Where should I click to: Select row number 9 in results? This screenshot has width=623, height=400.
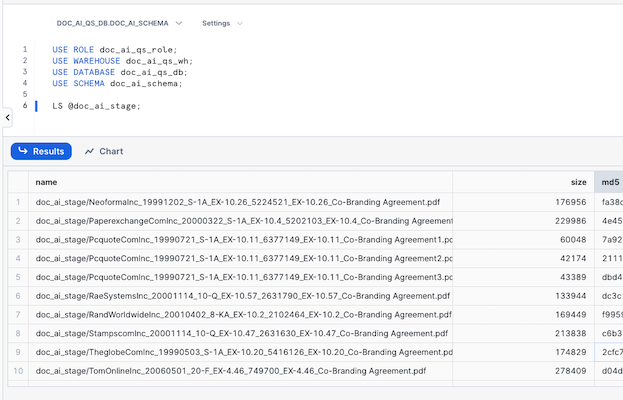tap(18, 352)
